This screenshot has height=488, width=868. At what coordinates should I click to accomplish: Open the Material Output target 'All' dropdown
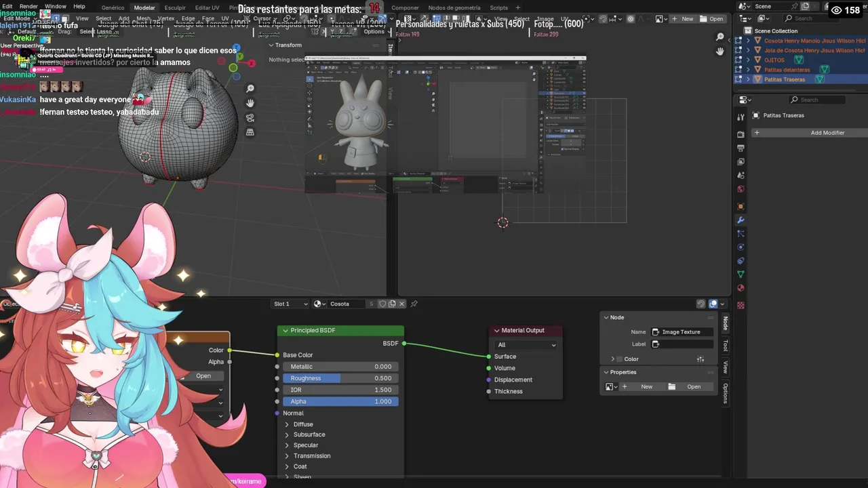point(526,345)
